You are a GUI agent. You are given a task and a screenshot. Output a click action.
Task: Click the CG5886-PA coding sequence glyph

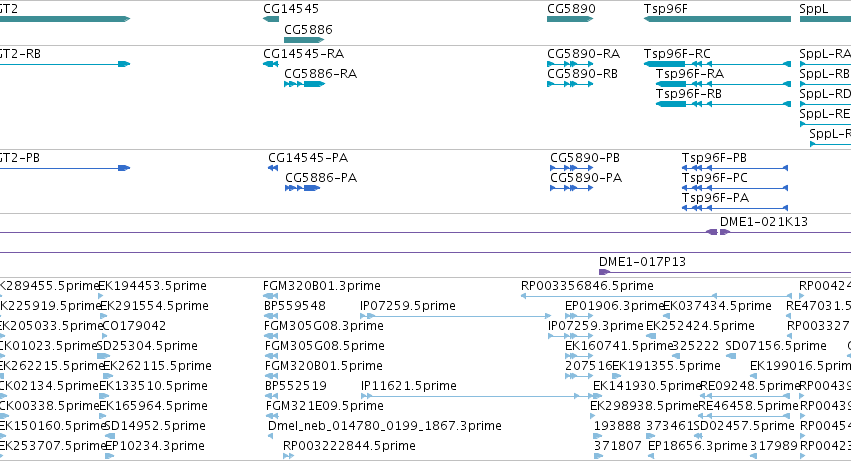click(302, 188)
